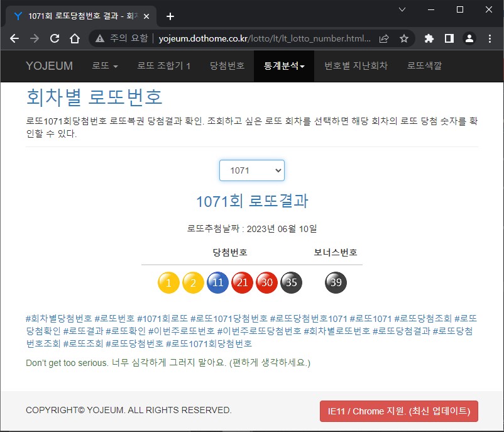This screenshot has width=504, height=432.
Task: Open the 로또색깔 menu item
Action: click(424, 66)
